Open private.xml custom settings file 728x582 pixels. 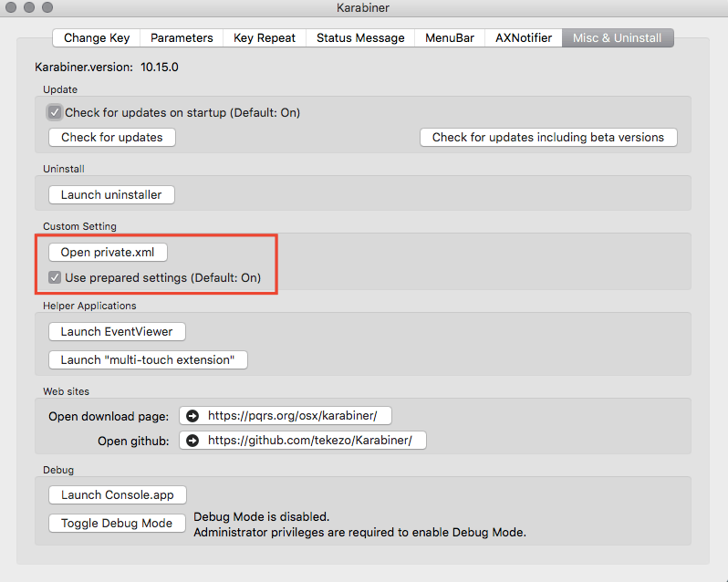pyautogui.click(x=108, y=252)
